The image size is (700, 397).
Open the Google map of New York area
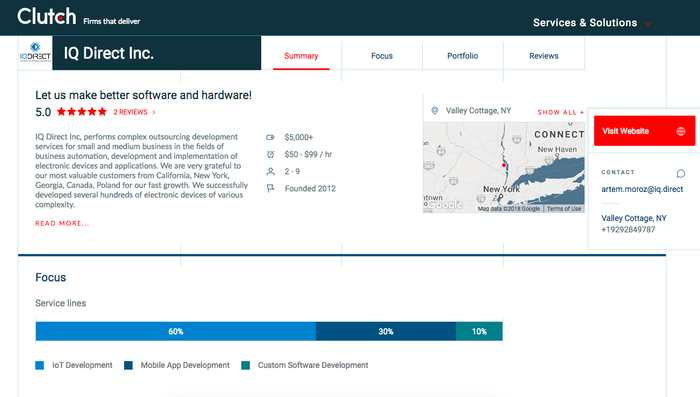click(504, 167)
